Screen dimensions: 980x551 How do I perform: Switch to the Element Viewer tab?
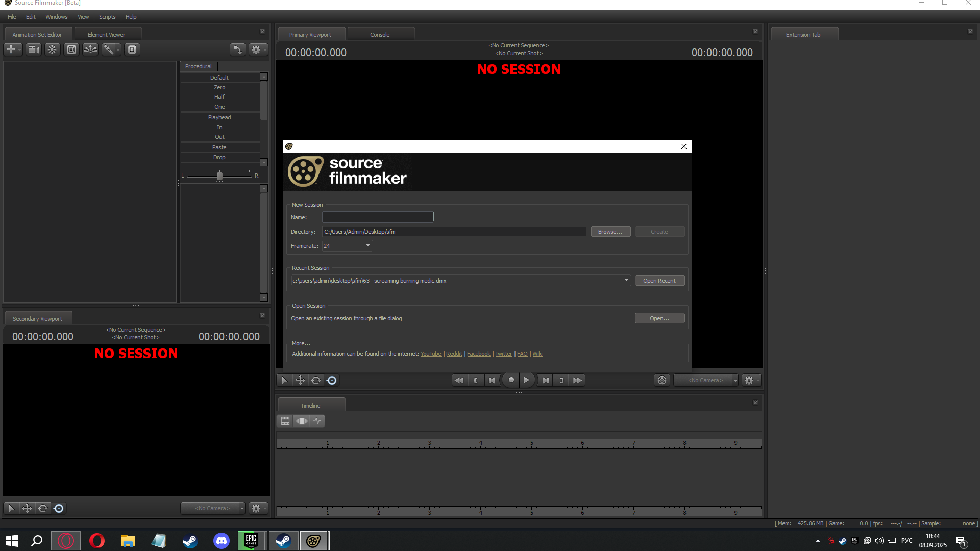coord(106,35)
